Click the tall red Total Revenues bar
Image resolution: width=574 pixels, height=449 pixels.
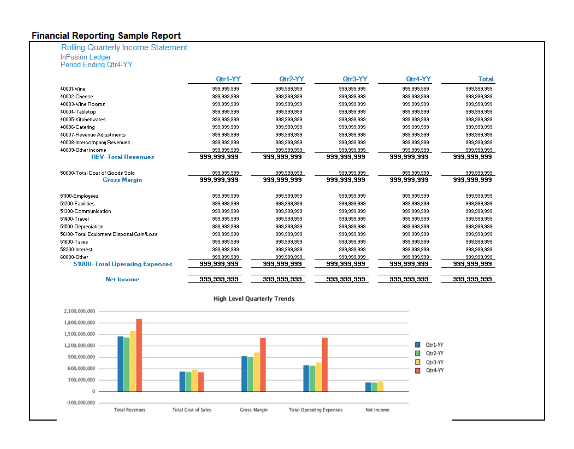pyautogui.click(x=139, y=355)
